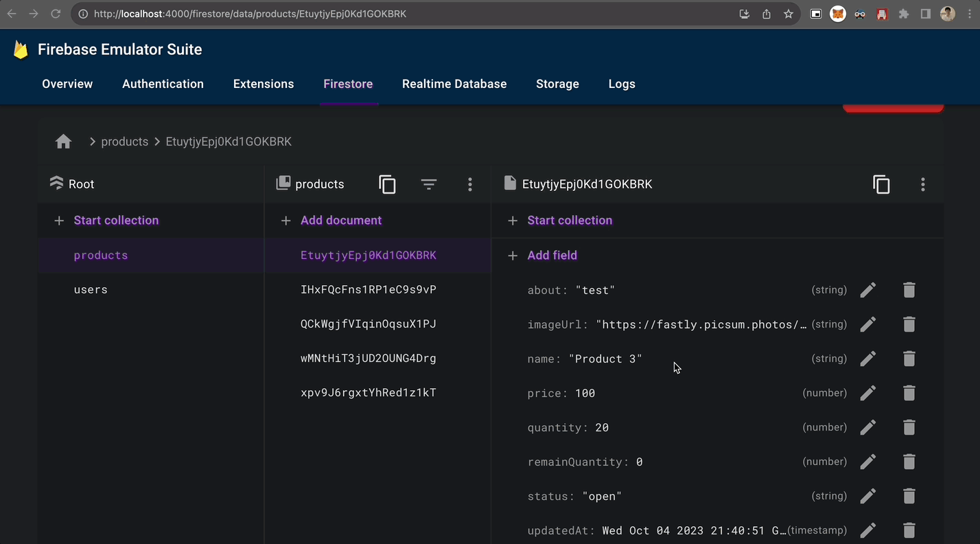Click the Firebase Emulator Suite title
The height and width of the screenshot is (544, 980).
coord(120,49)
